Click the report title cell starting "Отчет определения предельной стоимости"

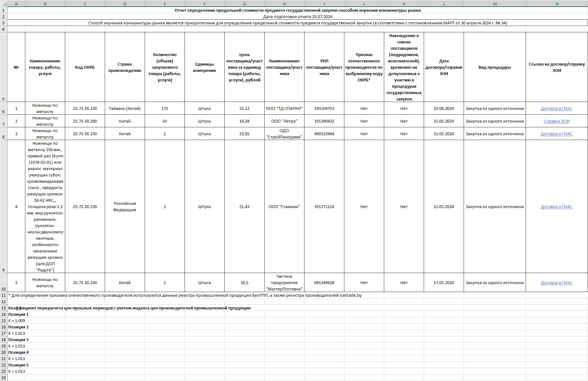[x=297, y=10]
